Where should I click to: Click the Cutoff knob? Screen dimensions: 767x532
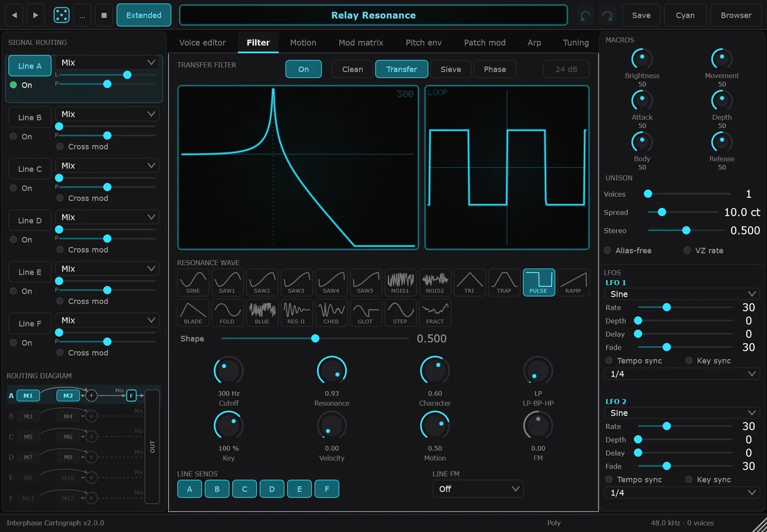228,371
